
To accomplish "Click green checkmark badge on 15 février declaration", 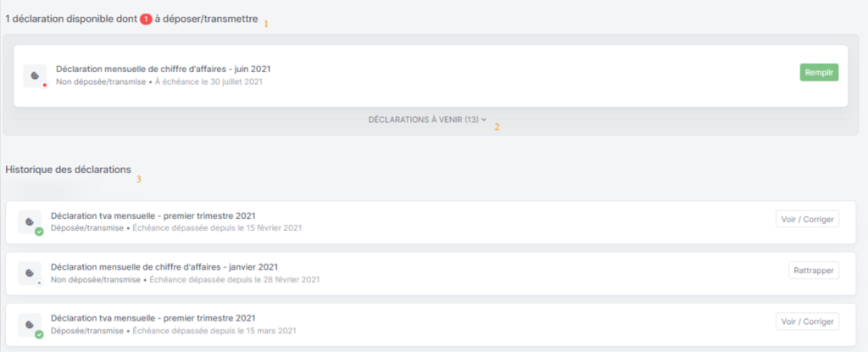I will [39, 232].
